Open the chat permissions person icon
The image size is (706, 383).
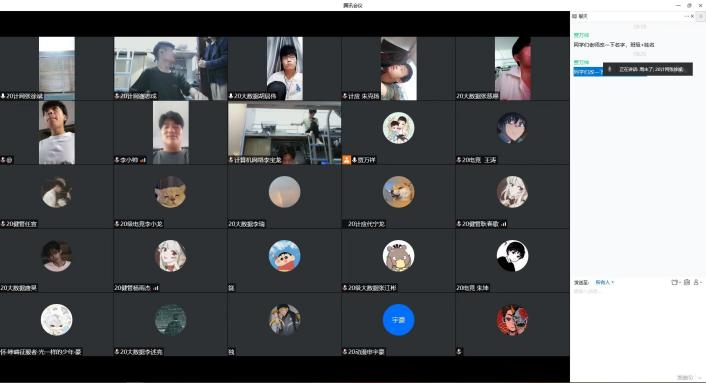[697, 282]
